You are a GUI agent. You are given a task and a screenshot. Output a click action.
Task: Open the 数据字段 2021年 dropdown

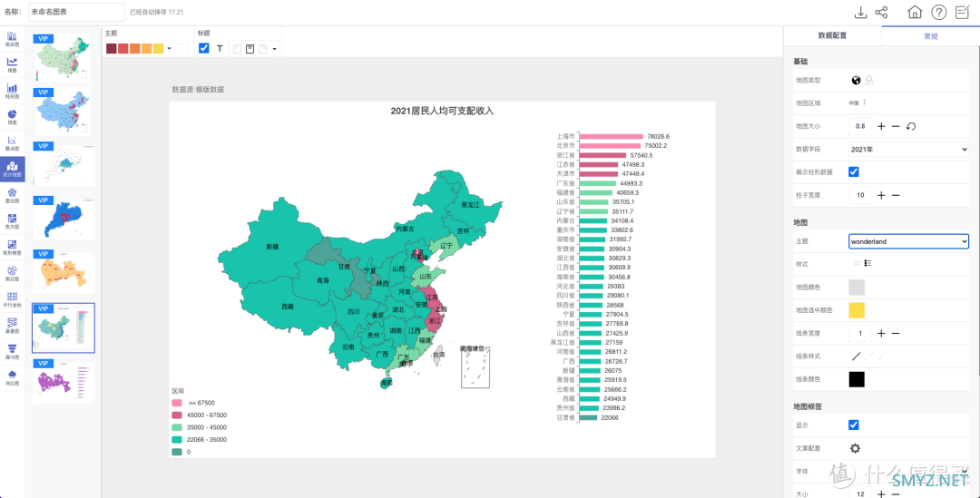tap(908, 149)
